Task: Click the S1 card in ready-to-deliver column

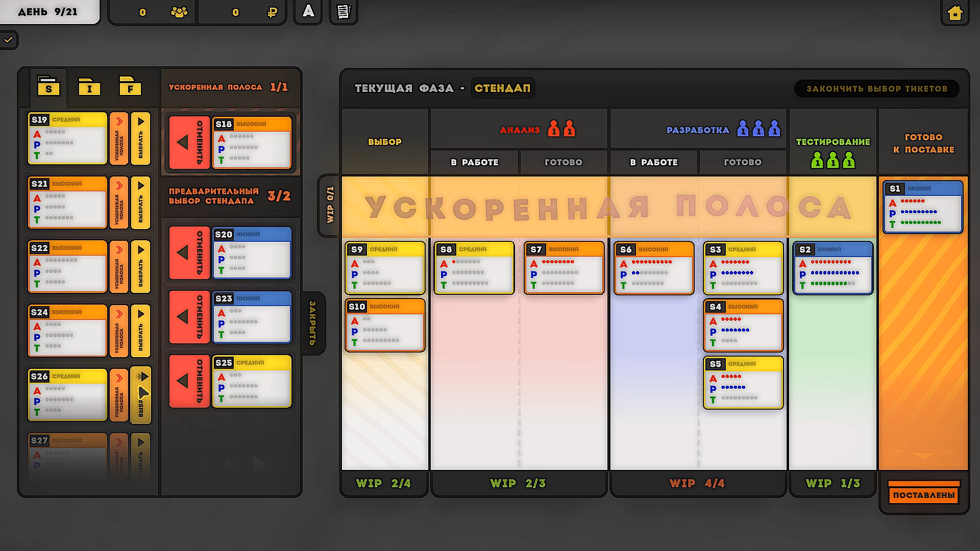Action: [x=923, y=207]
